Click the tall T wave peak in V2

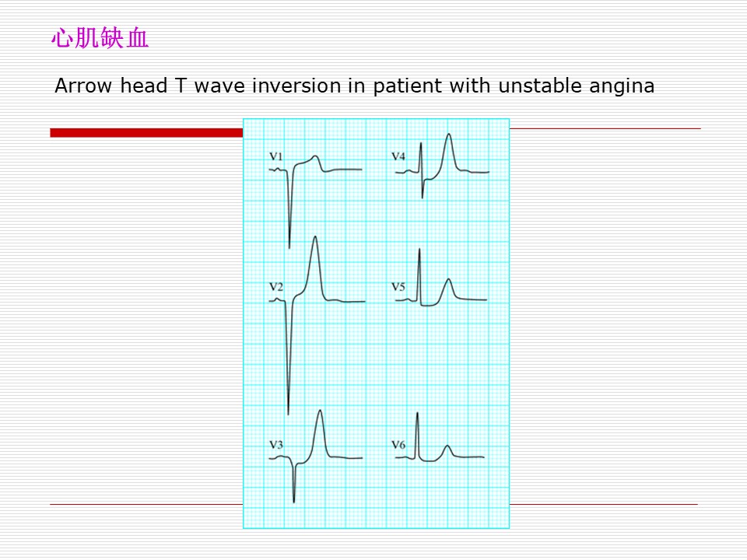315,238
